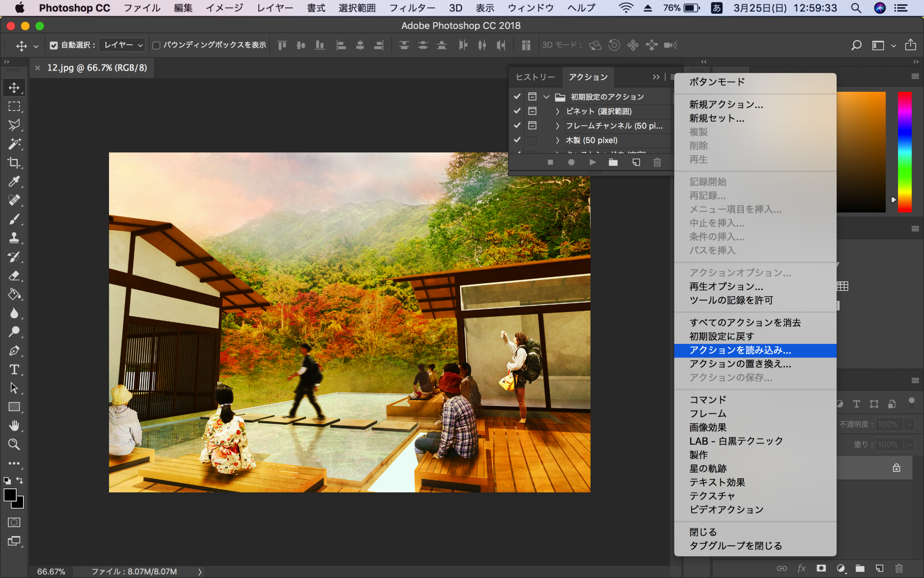This screenshot has width=924, height=578.
Task: Select the Brush tool
Action: pos(14,219)
